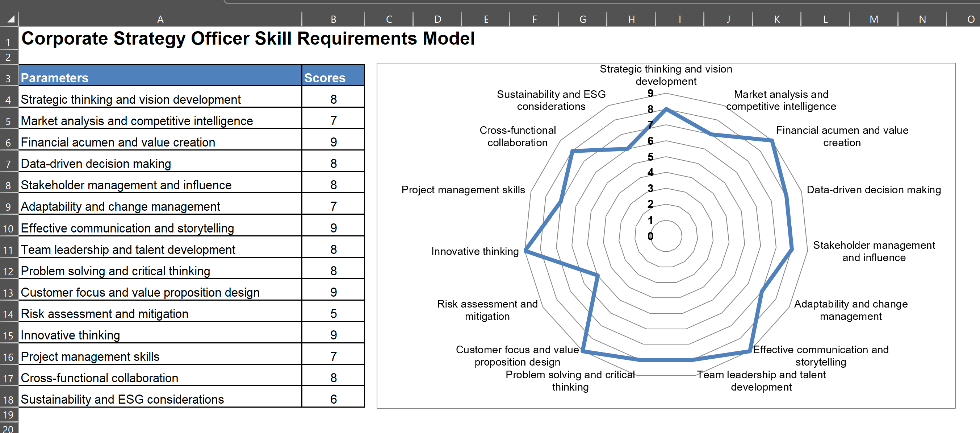Select column header B
The width and height of the screenshot is (980, 433).
[333, 18]
